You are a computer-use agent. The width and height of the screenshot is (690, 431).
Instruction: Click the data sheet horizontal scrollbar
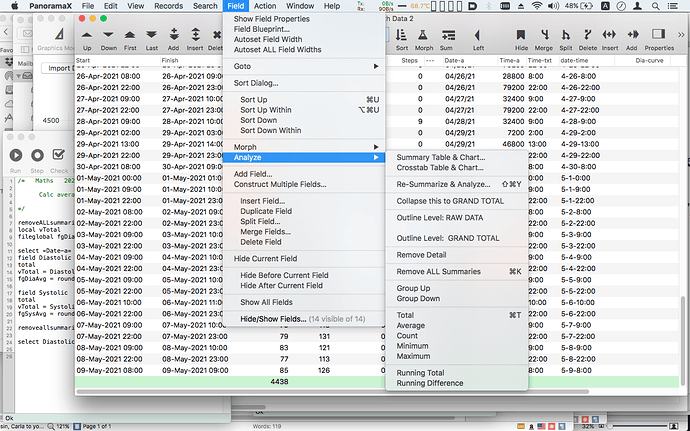(332, 391)
